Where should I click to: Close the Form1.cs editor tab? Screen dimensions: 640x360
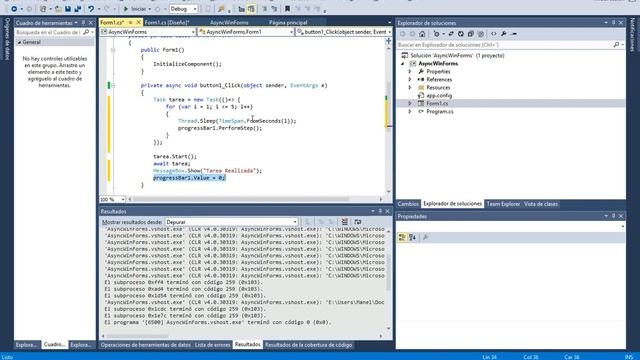tap(138, 22)
